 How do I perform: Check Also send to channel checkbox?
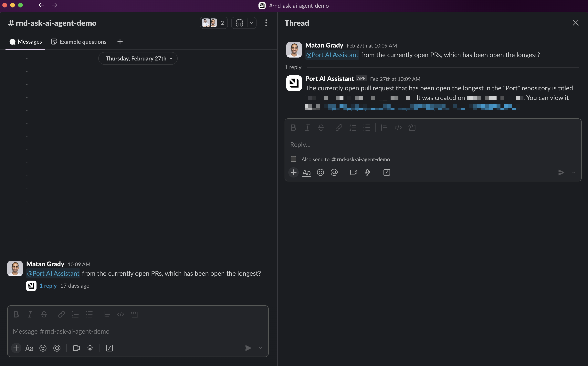tap(293, 159)
